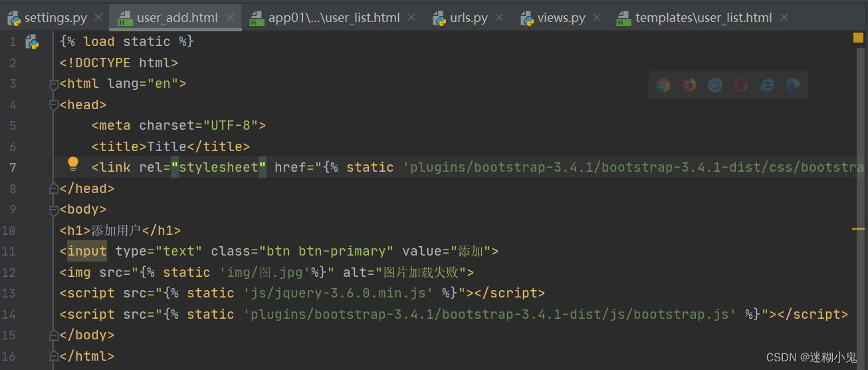Collapse the body tag fold on line 9

coord(54,210)
